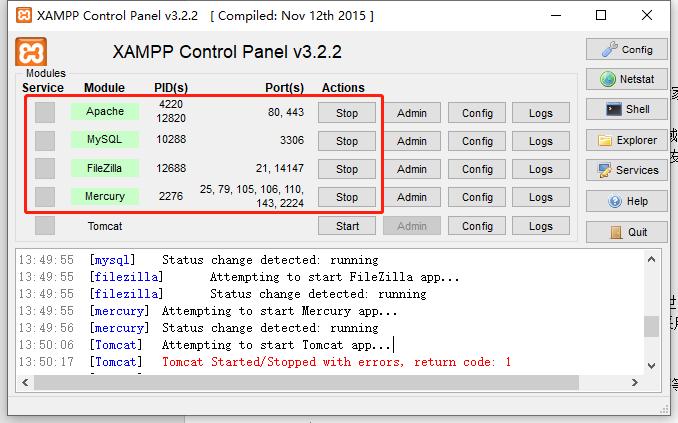The width and height of the screenshot is (678, 423).
Task: Open FileZilla Admin
Action: (412, 169)
